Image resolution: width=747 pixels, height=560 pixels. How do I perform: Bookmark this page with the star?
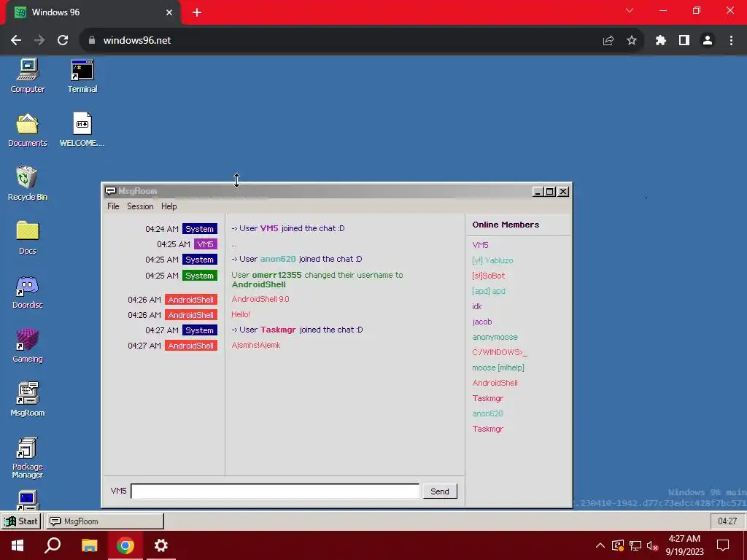tap(632, 41)
